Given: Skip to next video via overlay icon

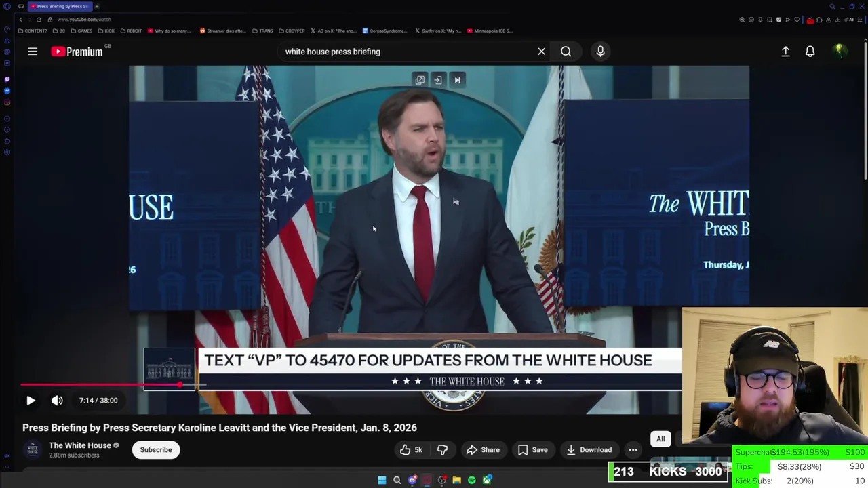Looking at the screenshot, I should coord(457,80).
